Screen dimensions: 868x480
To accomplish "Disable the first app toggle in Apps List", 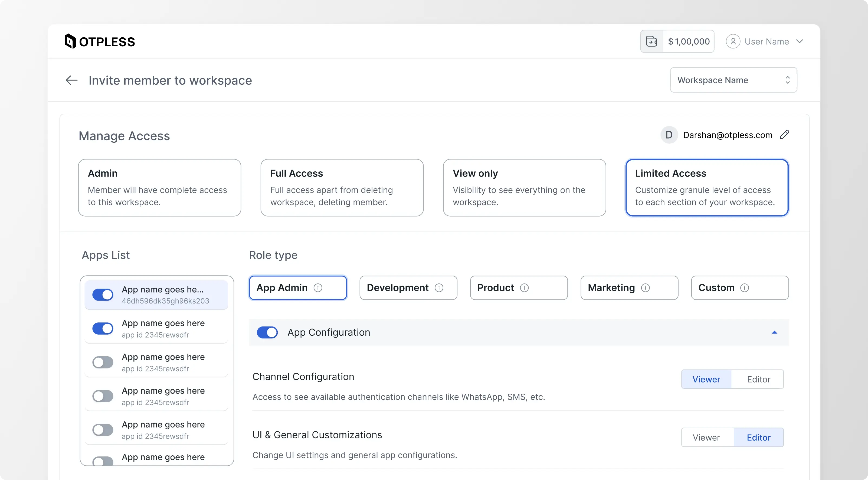I will (x=102, y=294).
